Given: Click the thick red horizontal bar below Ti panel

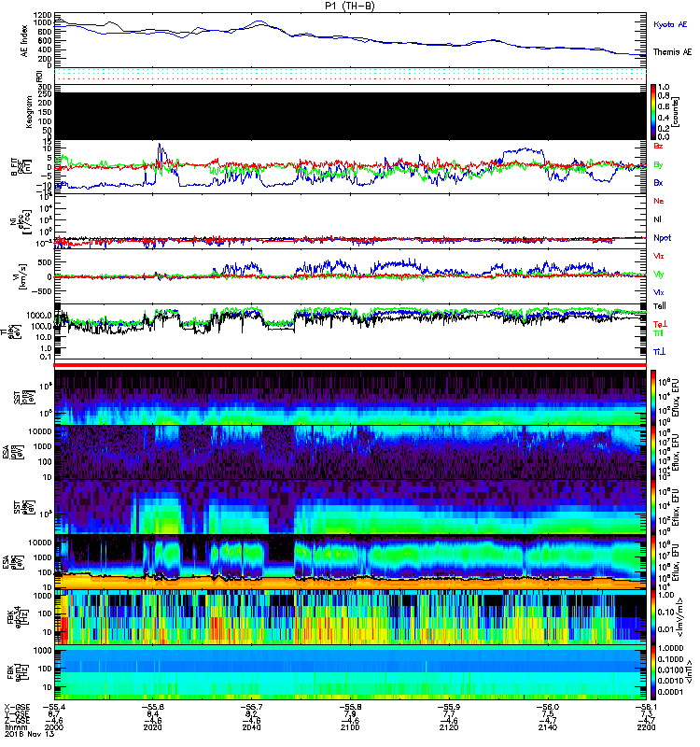Looking at the screenshot, I should 350,365.
